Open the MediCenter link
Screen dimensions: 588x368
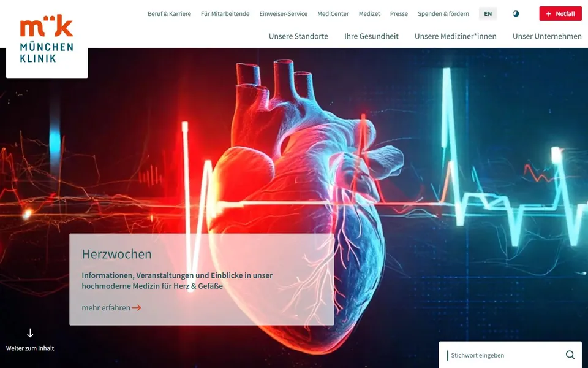(x=333, y=14)
